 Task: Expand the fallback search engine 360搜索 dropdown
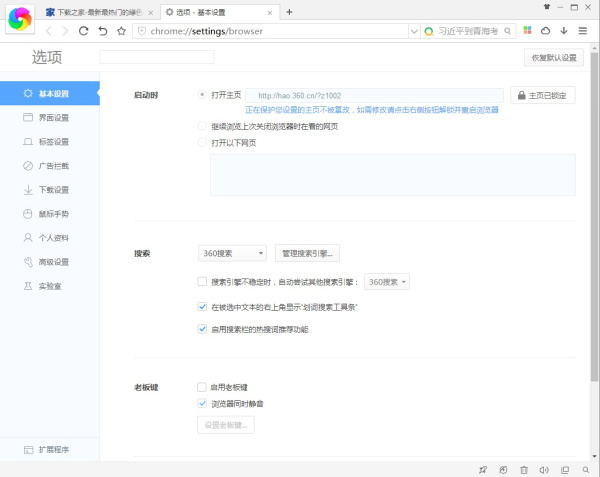(x=387, y=283)
